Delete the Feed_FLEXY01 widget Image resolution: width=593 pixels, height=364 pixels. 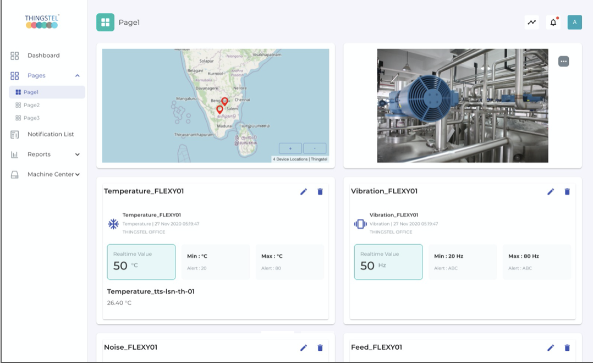[567, 348]
